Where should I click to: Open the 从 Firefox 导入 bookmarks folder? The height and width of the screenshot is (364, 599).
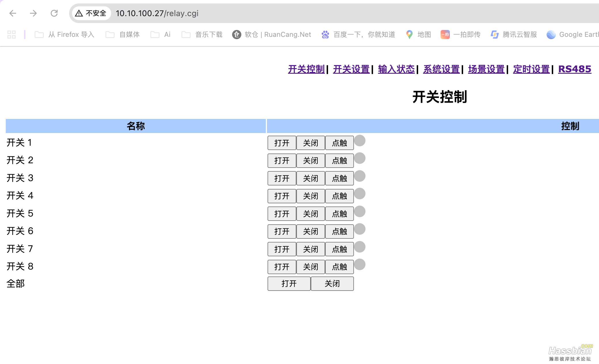click(71, 34)
